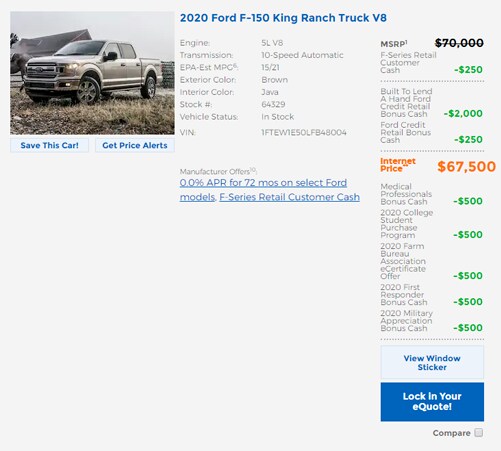Click the VIN number 1FTEW1E50LFB48004
The width and height of the screenshot is (501, 451).
point(304,132)
